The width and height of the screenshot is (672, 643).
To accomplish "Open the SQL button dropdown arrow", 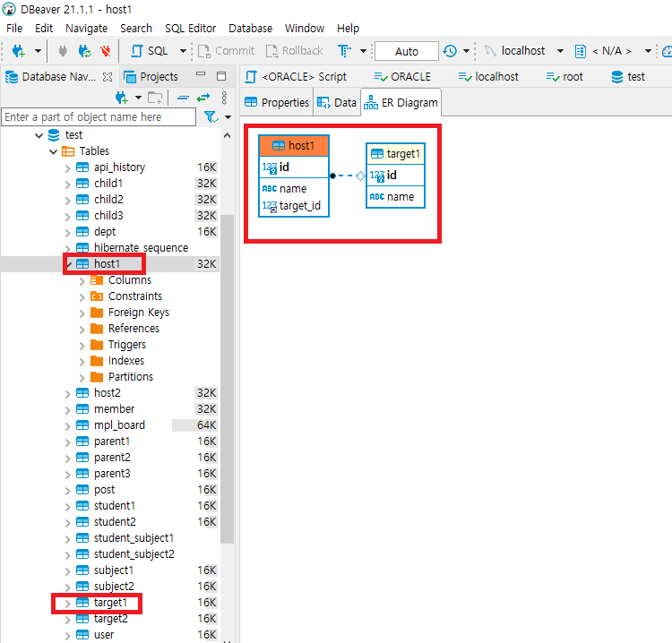I will (183, 51).
